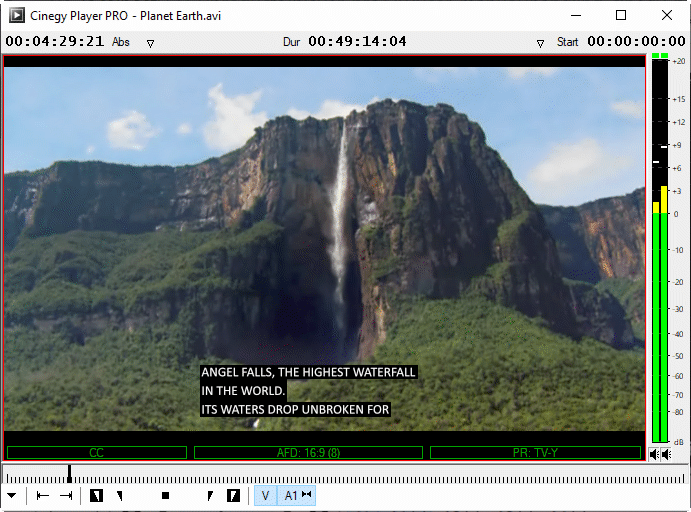Jump to the clip start

[x=42, y=496]
